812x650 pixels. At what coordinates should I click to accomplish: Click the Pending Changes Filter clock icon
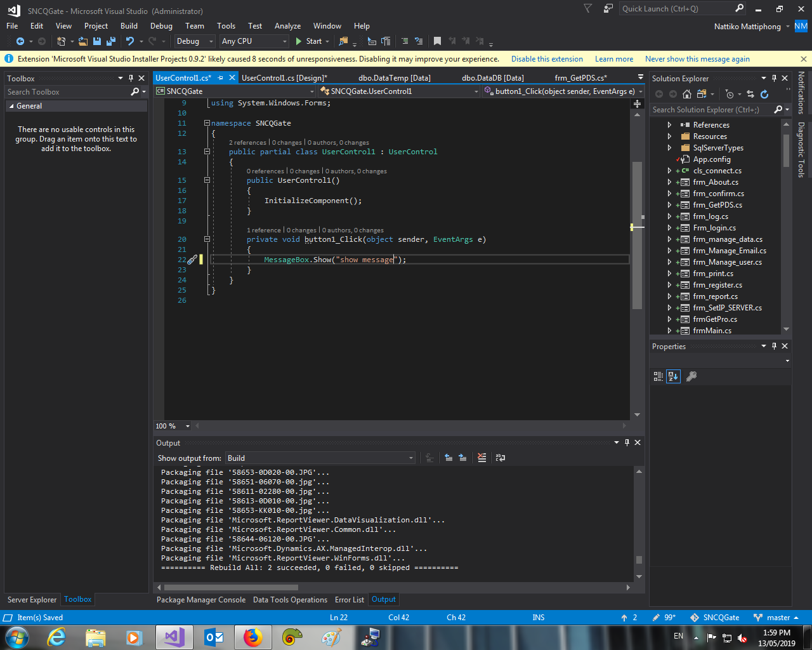730,94
